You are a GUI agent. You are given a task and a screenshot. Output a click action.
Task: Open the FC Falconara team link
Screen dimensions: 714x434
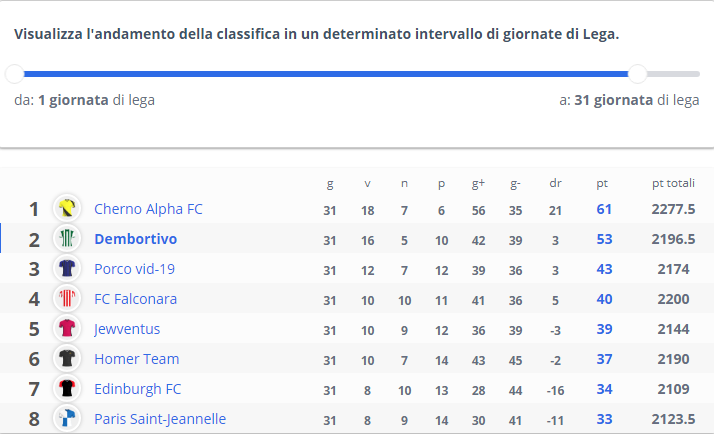[x=135, y=299]
